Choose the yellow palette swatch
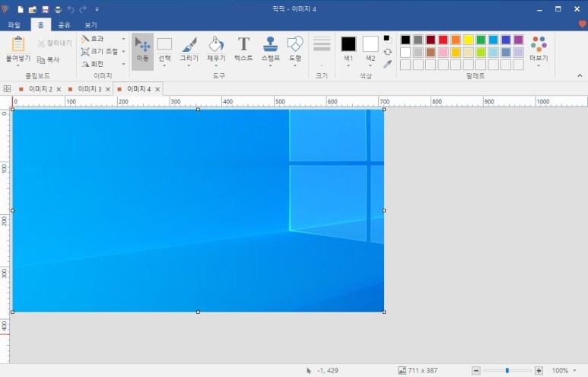Viewport: 588px width, 377px height. point(468,40)
